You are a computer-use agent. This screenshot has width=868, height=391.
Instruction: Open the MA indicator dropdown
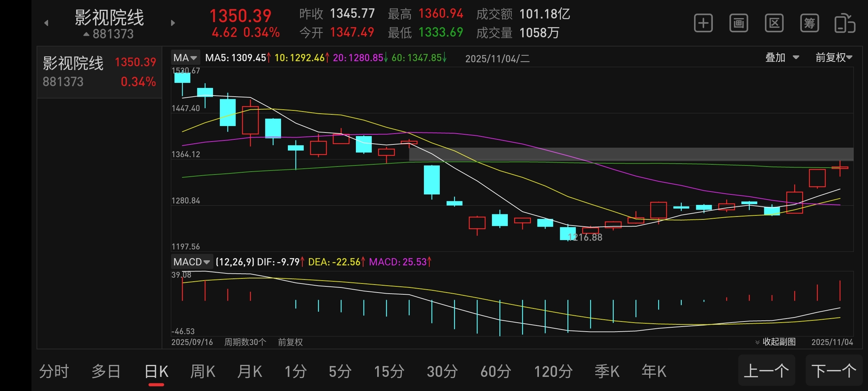[x=185, y=58]
